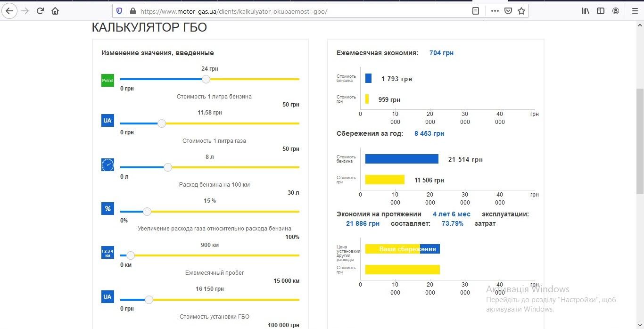Image resolution: width=644 pixels, height=329 pixels.
Task: Bookmark this page with the star icon
Action: coord(521,11)
